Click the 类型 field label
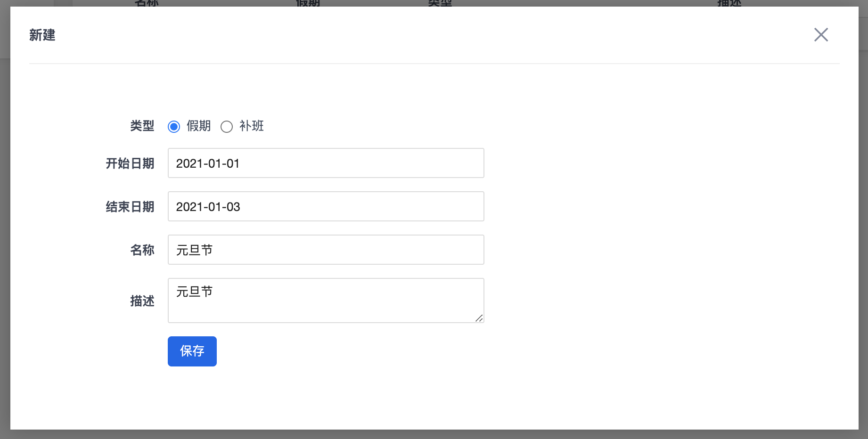The width and height of the screenshot is (868, 439). point(142,126)
